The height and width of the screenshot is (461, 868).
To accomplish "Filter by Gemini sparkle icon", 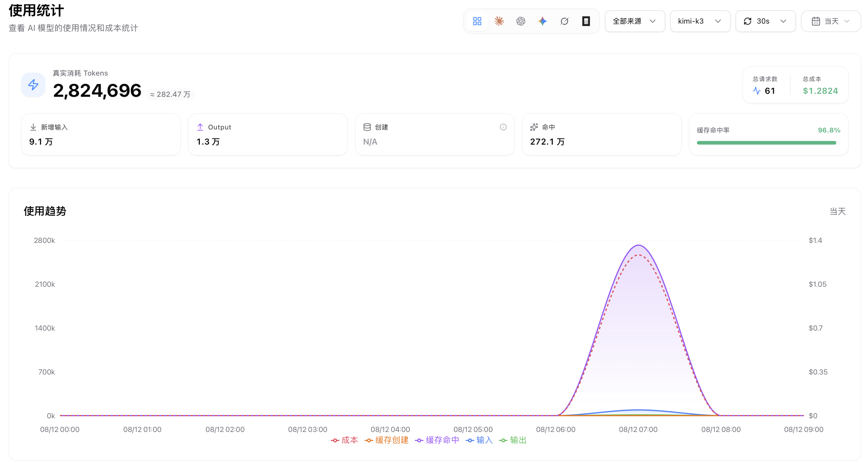I will (543, 21).
